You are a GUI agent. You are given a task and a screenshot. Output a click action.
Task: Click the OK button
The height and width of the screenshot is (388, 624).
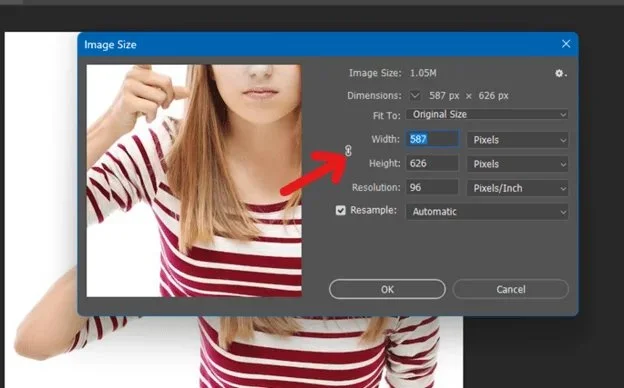(387, 289)
